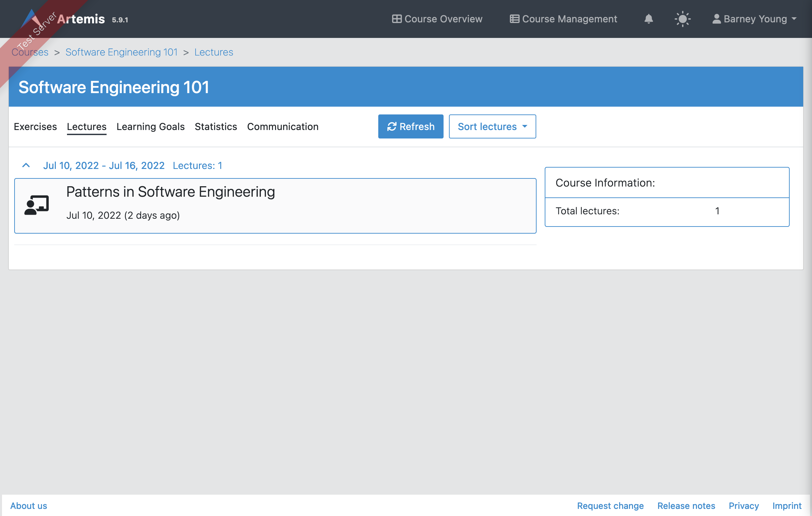The width and height of the screenshot is (812, 516).
Task: Open Course Management in navbar
Action: pyautogui.click(x=563, y=19)
